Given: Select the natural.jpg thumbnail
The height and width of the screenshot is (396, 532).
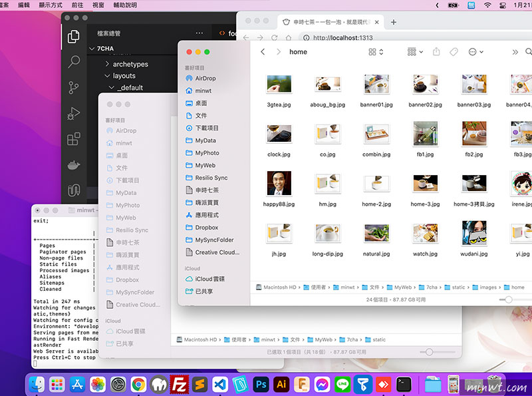Looking at the screenshot, I should coord(376,234).
